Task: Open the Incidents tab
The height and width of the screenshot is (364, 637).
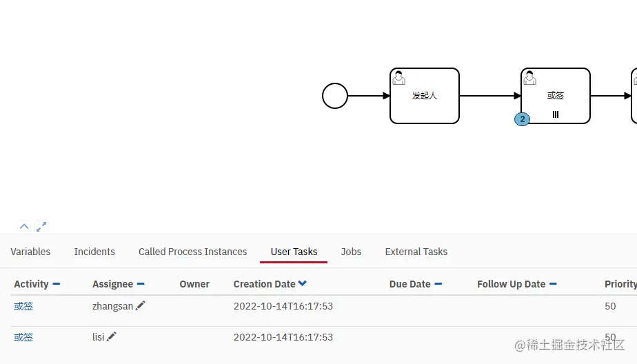Action: (x=94, y=252)
